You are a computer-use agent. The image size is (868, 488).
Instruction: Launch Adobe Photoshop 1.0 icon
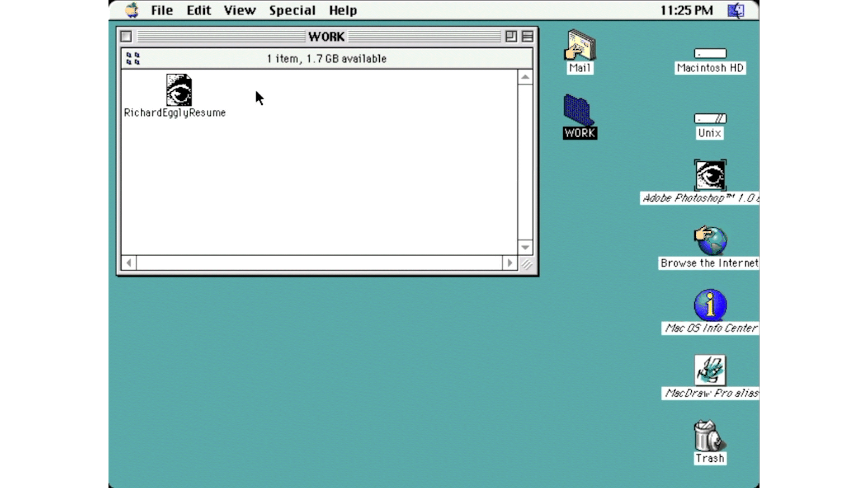click(x=710, y=175)
